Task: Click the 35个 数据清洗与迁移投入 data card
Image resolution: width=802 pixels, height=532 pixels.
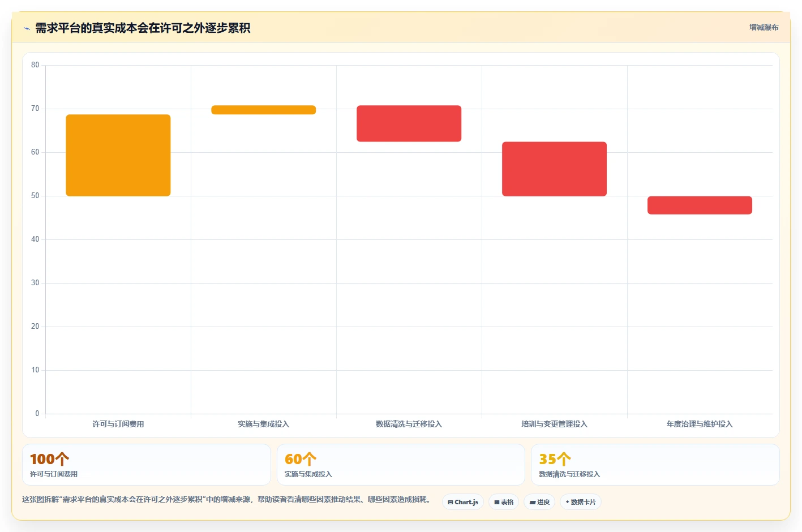Action: [655, 465]
